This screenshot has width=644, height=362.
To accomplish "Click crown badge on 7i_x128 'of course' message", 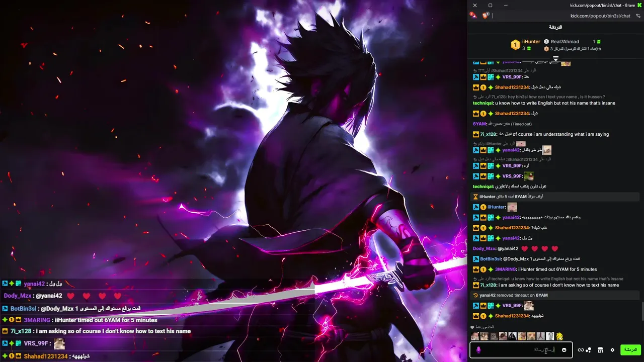I will point(476,134).
